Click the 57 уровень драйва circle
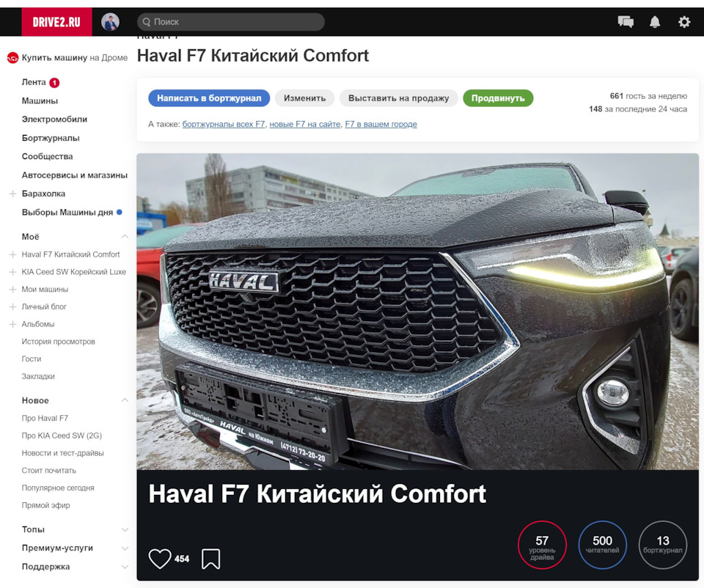Image resolution: width=704 pixels, height=588 pixels. click(x=542, y=545)
